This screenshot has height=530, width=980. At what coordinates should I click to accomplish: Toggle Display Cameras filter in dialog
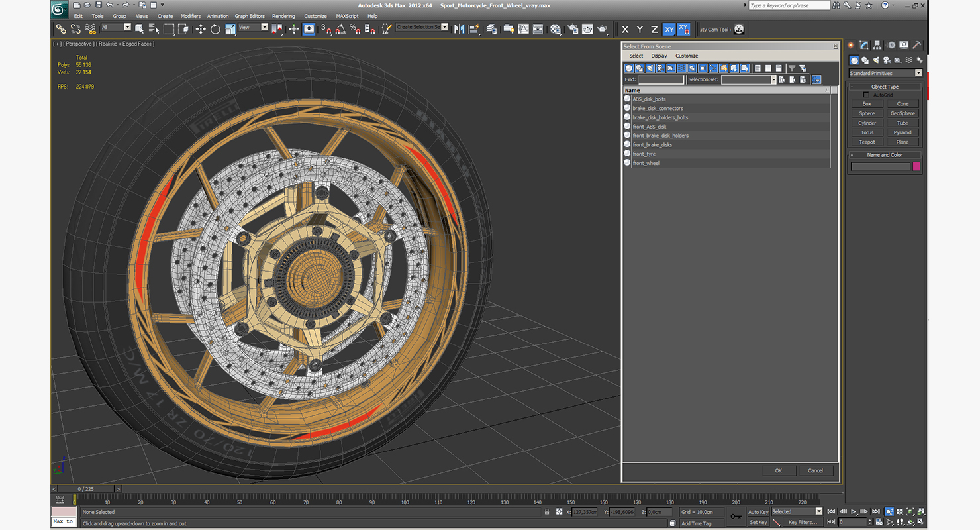(661, 68)
